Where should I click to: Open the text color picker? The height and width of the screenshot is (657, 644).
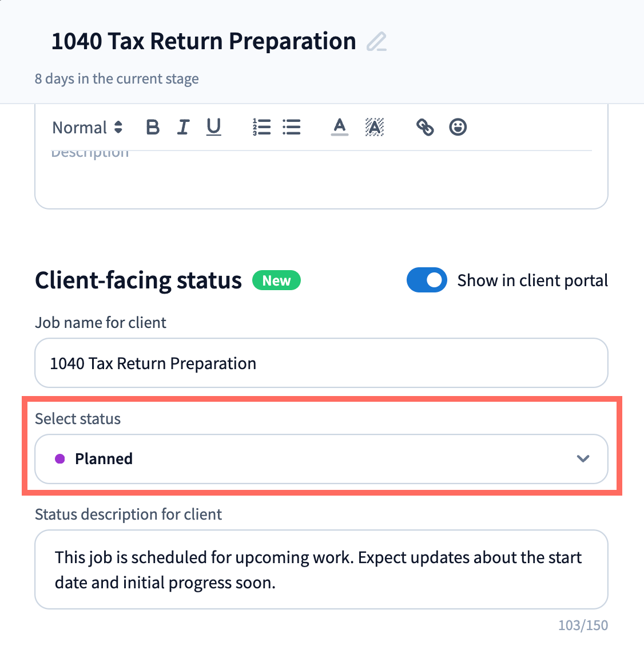[340, 127]
